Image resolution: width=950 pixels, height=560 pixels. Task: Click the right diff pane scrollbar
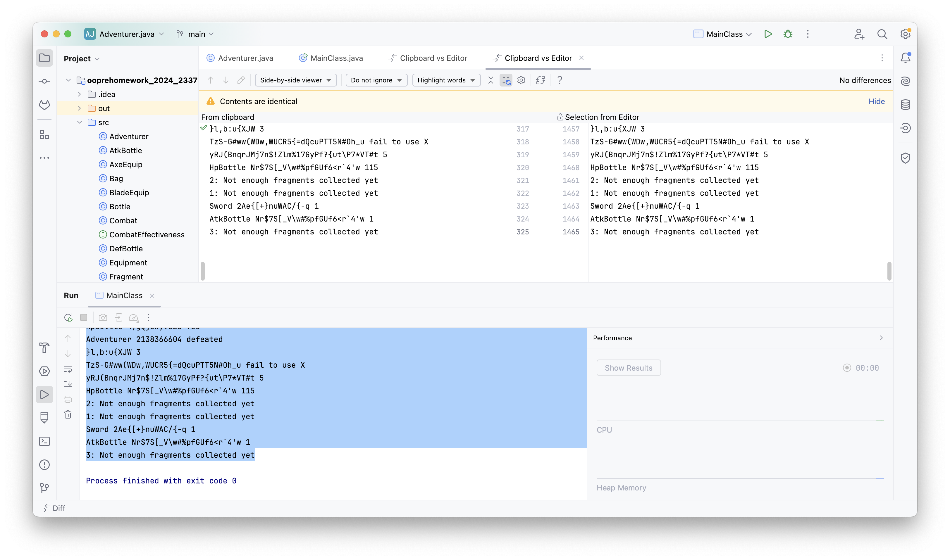tap(889, 271)
